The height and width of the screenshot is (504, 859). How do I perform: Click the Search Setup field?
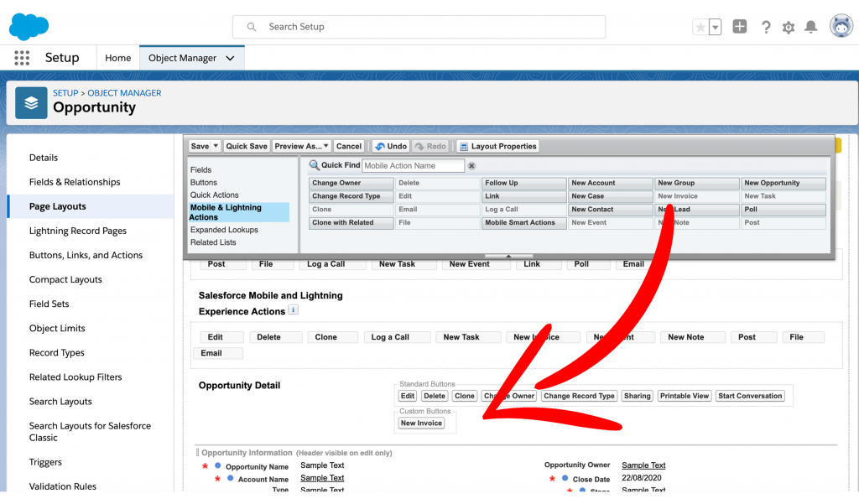[419, 27]
